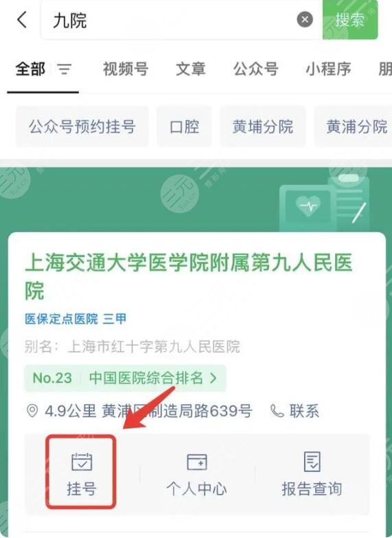Screen dimensions: 392x538
Task: Select the 黄埔分院 suggestion chip
Action: click(263, 126)
